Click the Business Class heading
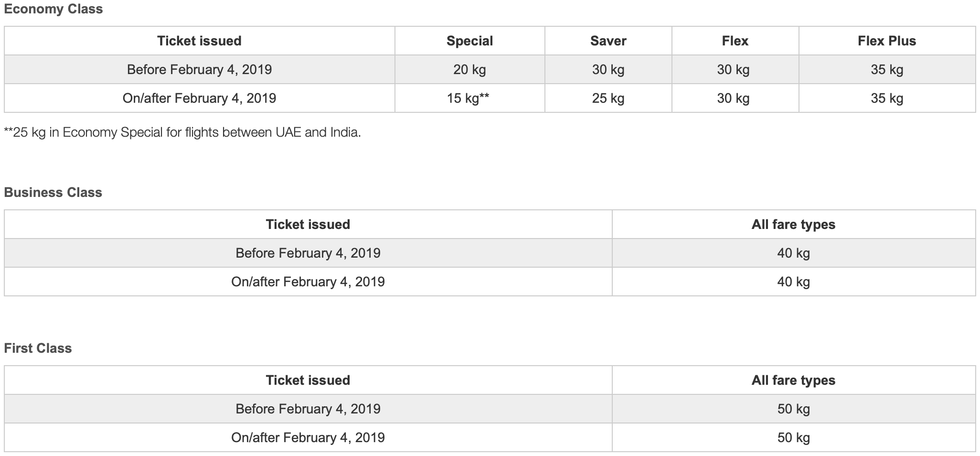Image resolution: width=980 pixels, height=456 pixels. [53, 192]
